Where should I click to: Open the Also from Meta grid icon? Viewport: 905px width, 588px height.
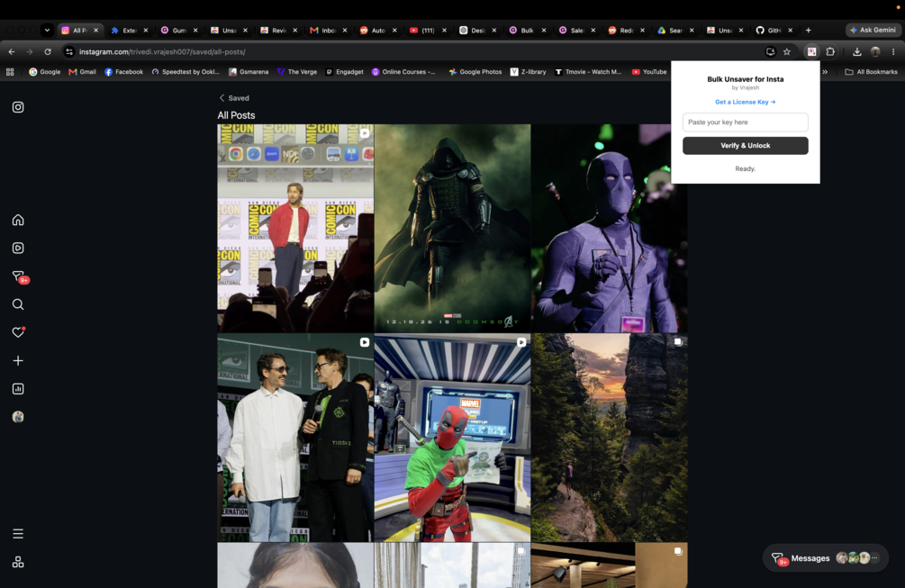(18, 562)
